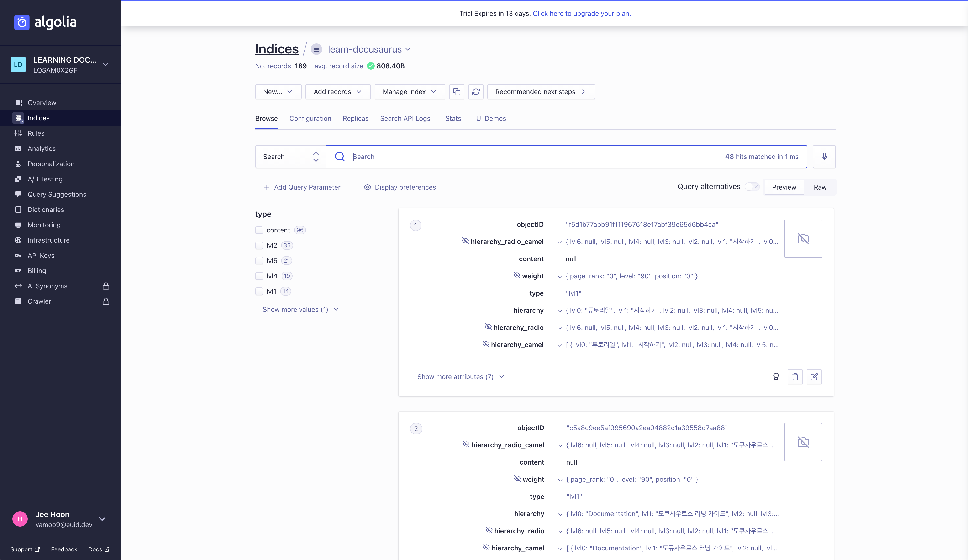Click Add Query Parameter button

point(302,187)
